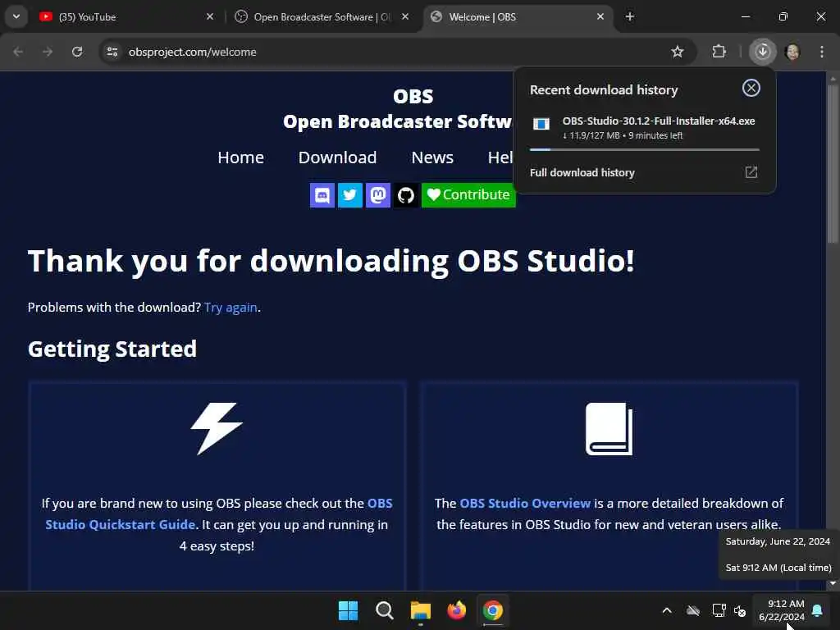Click the network display tray icon
The image size is (840, 630).
(x=719, y=610)
